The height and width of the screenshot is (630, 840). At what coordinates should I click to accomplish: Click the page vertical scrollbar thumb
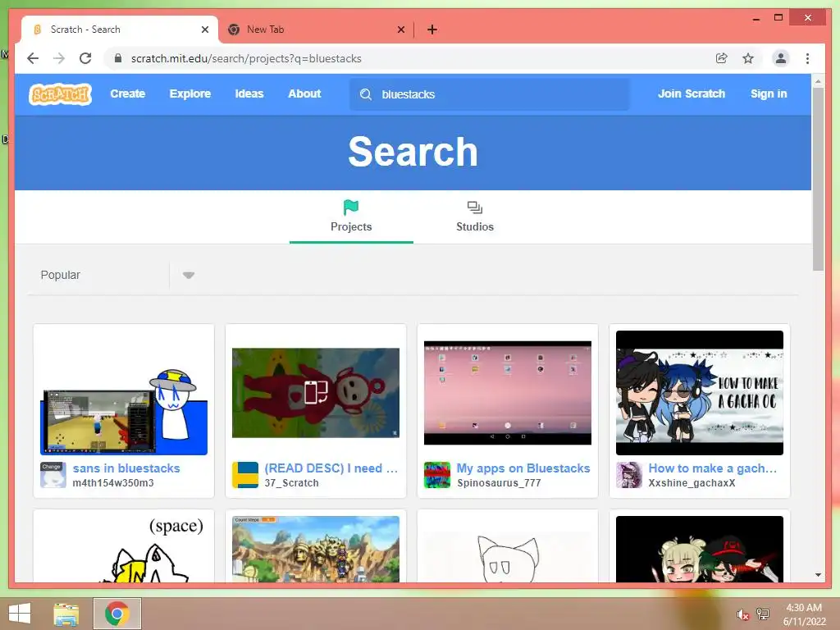(x=818, y=179)
